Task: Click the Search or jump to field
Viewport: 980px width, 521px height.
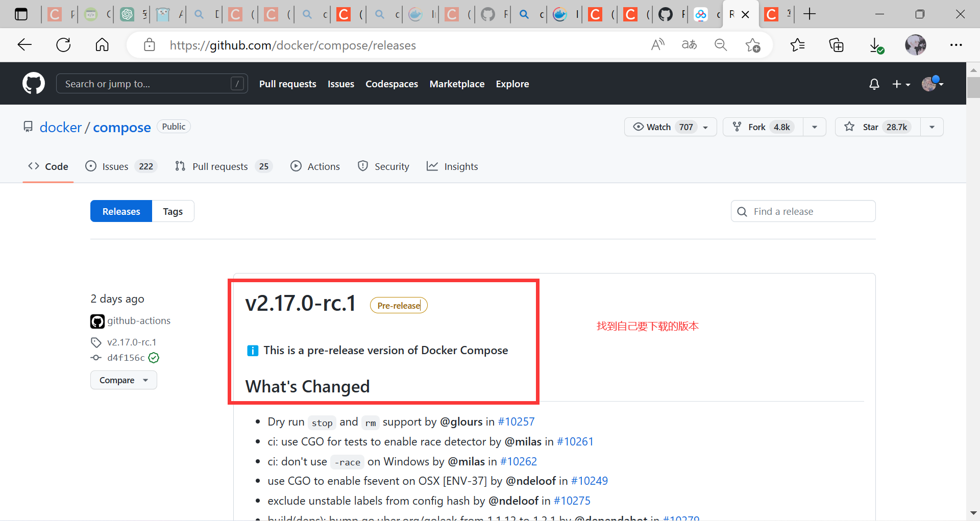Action: (x=152, y=84)
